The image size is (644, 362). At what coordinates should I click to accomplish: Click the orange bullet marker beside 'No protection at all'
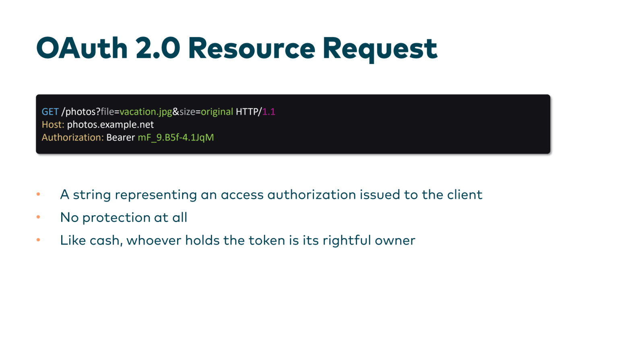[x=39, y=217]
